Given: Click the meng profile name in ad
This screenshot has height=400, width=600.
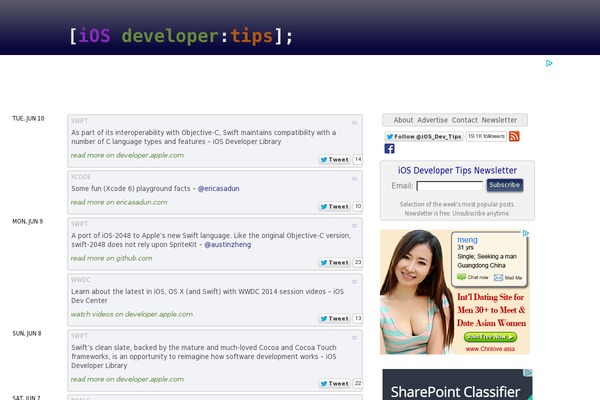Looking at the screenshot, I should (x=467, y=240).
